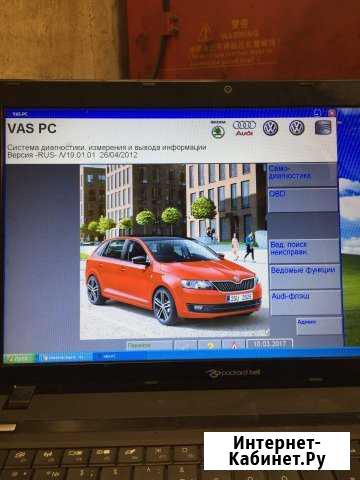The image size is (360, 480).
Task: Click the yellow arrow toolbar icon
Action: 210,345
